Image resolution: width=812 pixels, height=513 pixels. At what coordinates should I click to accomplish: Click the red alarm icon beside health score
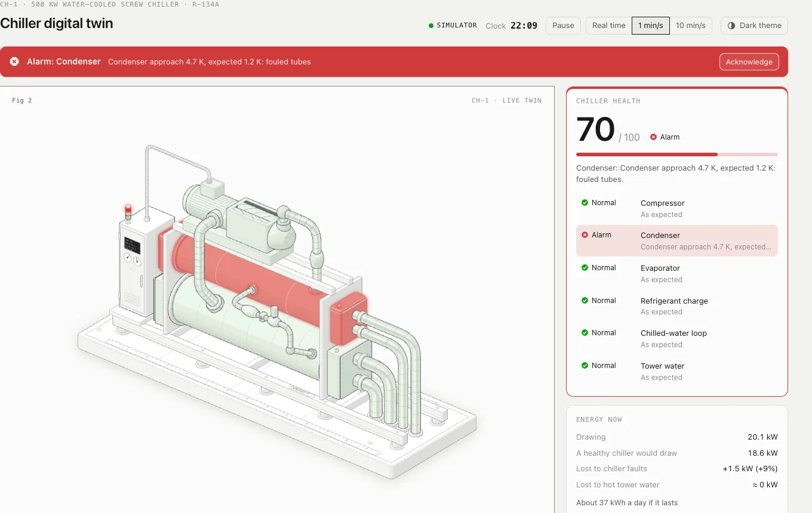(x=654, y=137)
